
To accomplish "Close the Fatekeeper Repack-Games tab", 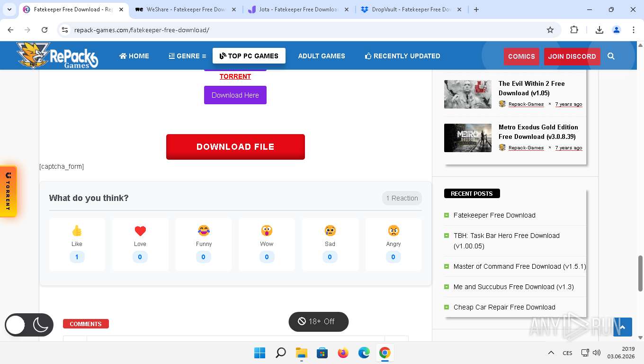I will pyautogui.click(x=121, y=9).
